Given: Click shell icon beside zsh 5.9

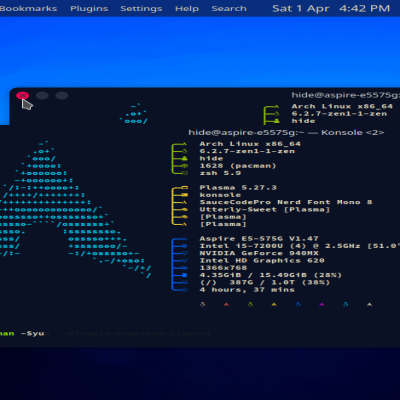Looking at the screenshot, I should point(184,173).
